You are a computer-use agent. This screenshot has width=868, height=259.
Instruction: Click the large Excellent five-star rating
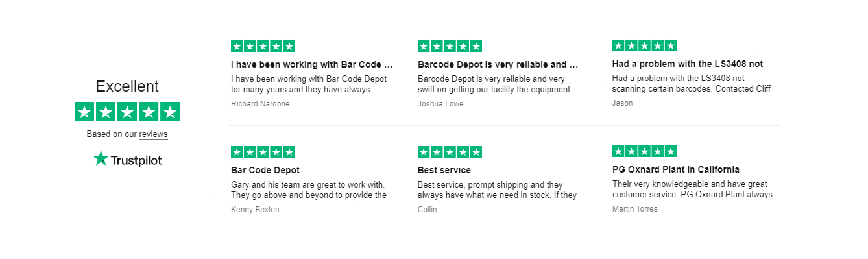127,112
